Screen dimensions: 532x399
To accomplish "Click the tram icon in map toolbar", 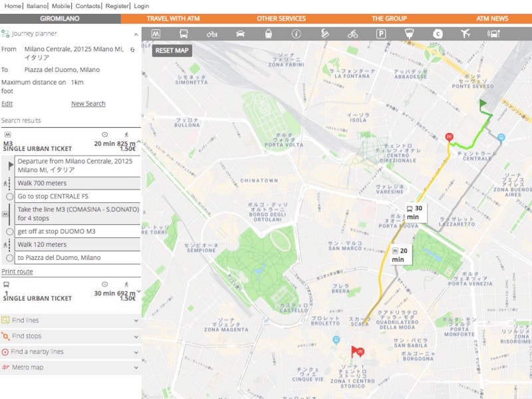I will (269, 33).
